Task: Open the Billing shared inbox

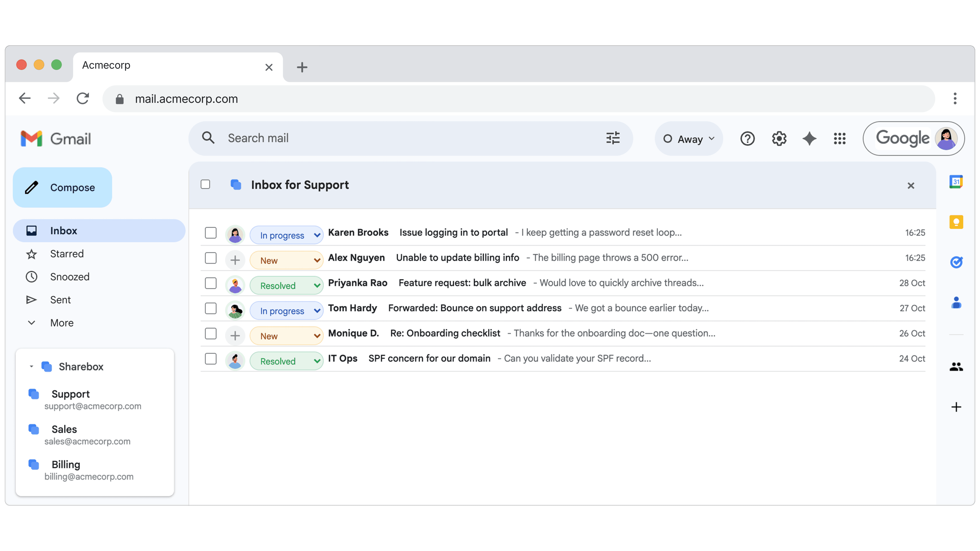Action: coord(66,464)
